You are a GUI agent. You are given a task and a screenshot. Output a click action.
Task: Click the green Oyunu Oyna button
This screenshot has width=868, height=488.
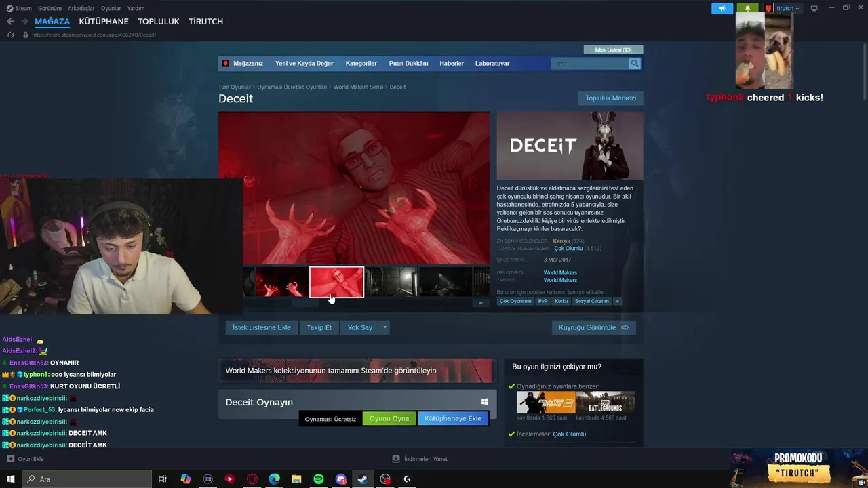[389, 418]
